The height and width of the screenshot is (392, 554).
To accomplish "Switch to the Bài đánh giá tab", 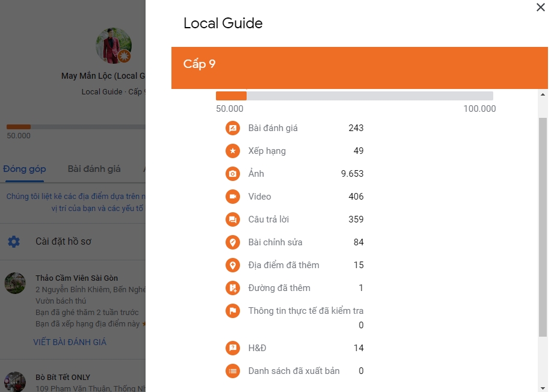I will (94, 169).
